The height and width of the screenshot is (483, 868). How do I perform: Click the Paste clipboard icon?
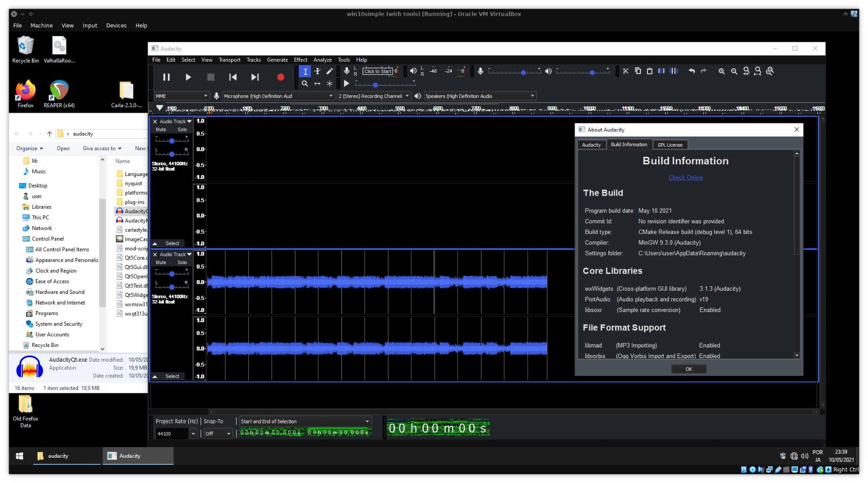click(x=649, y=71)
